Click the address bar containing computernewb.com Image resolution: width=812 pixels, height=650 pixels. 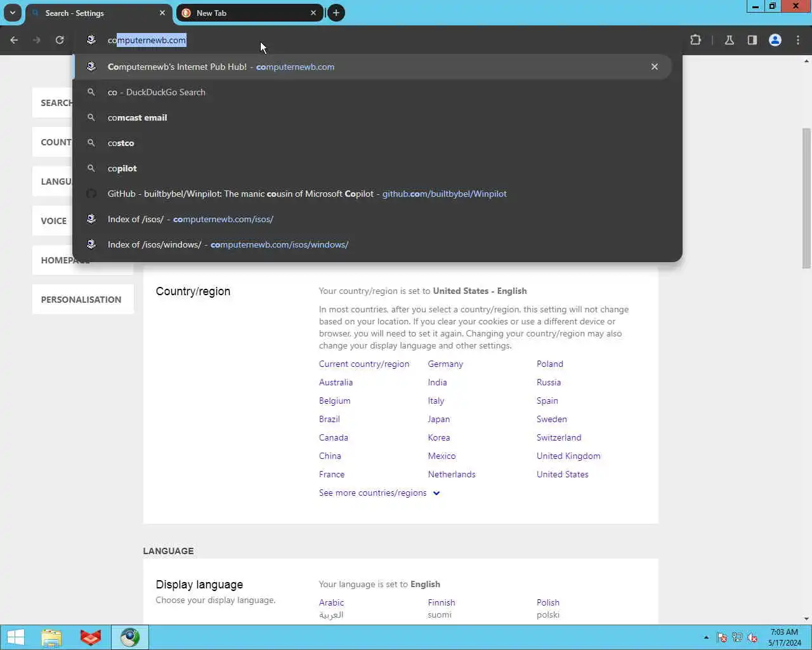[377, 40]
